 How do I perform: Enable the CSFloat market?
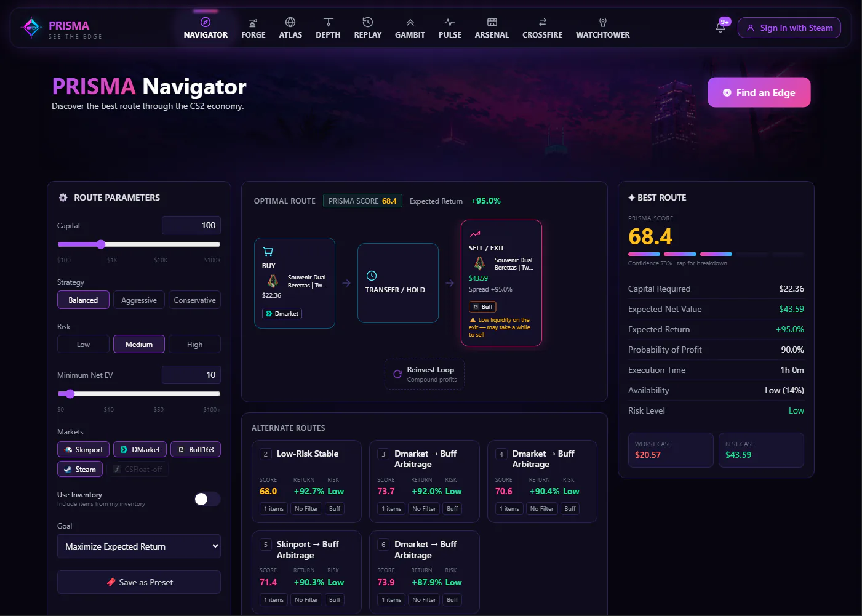[138, 469]
